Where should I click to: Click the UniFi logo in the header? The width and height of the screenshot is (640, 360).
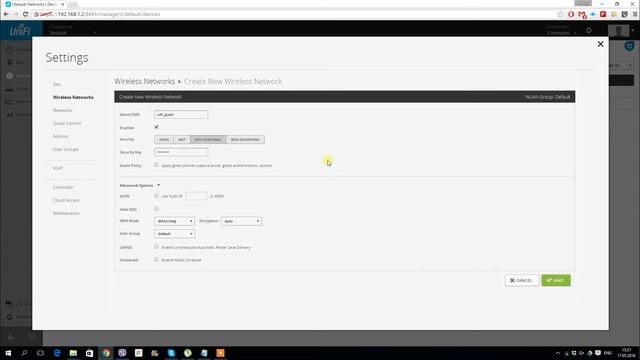pyautogui.click(x=20, y=30)
